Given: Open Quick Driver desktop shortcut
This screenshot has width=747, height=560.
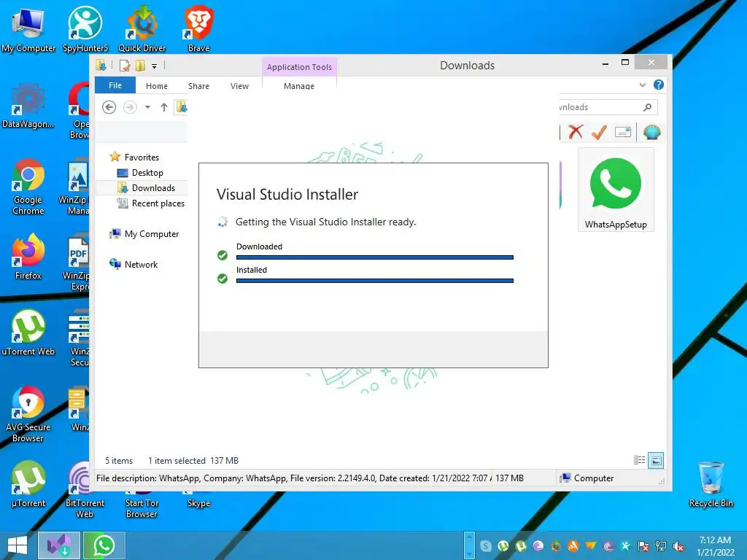Looking at the screenshot, I should 142,29.
